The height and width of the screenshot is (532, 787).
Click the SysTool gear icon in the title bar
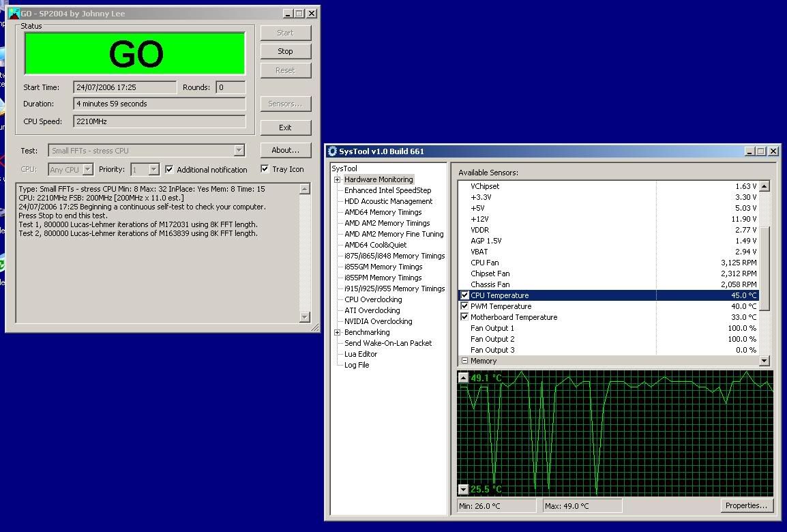click(332, 151)
